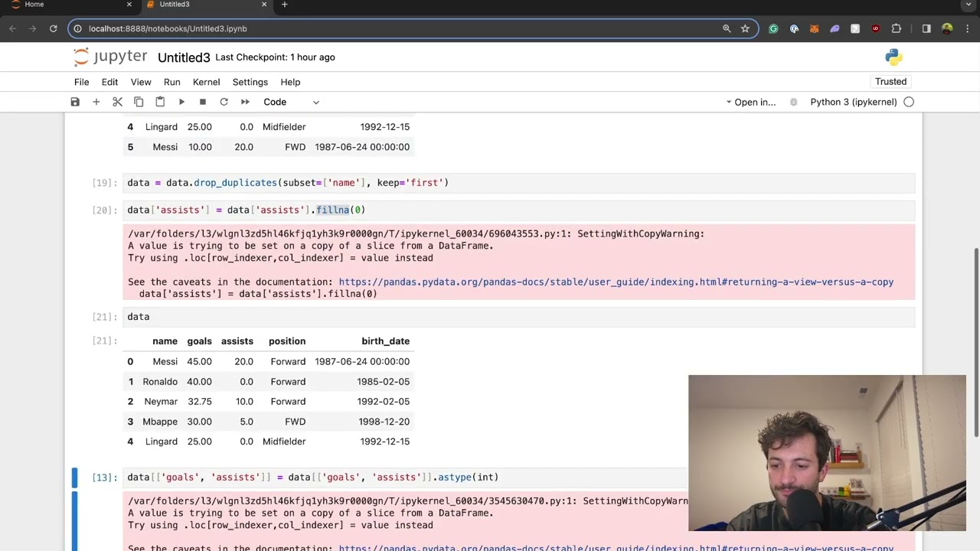Open the View menu
980x551 pixels.
pos(141,82)
